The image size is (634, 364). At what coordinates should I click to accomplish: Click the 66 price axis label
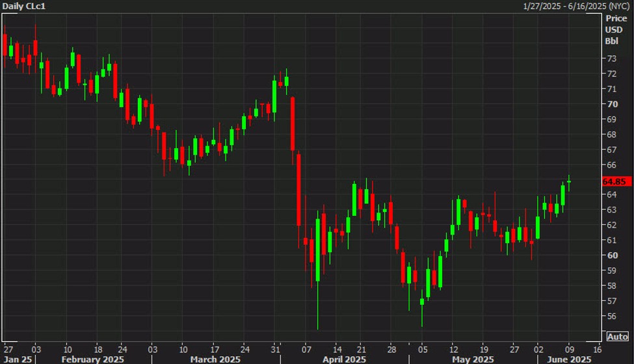click(611, 164)
